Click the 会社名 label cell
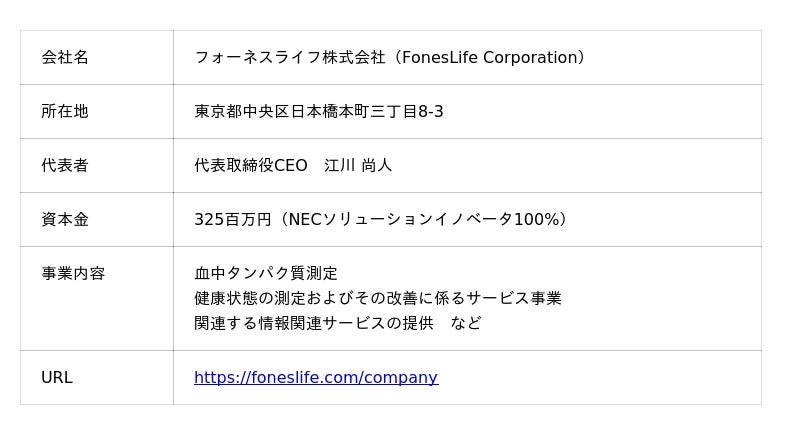Image resolution: width=800 pixels, height=435 pixels. click(65, 58)
